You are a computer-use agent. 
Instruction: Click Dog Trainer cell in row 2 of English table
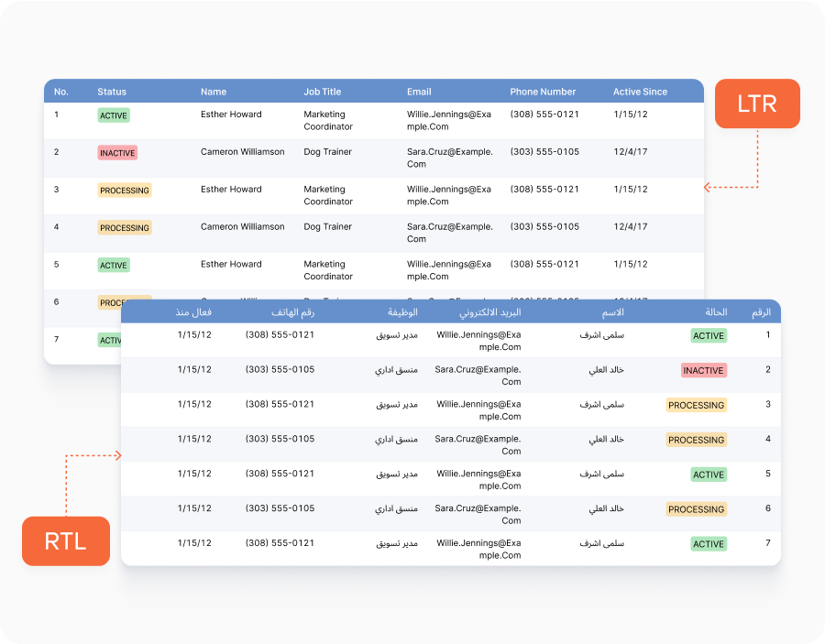click(x=327, y=152)
